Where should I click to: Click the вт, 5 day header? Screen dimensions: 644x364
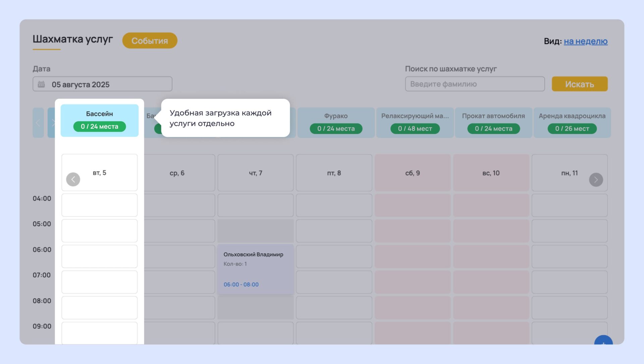click(100, 173)
